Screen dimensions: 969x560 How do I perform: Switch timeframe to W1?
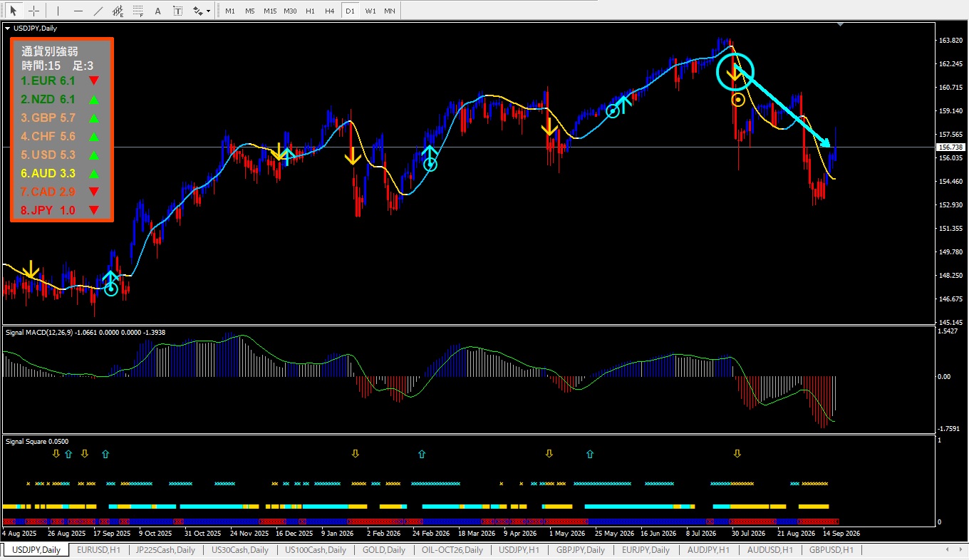click(x=370, y=11)
